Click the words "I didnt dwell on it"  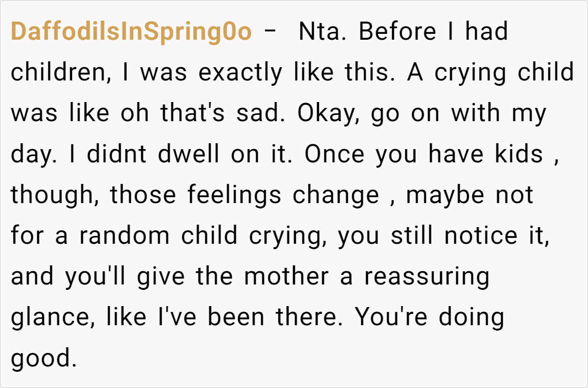[190, 155]
